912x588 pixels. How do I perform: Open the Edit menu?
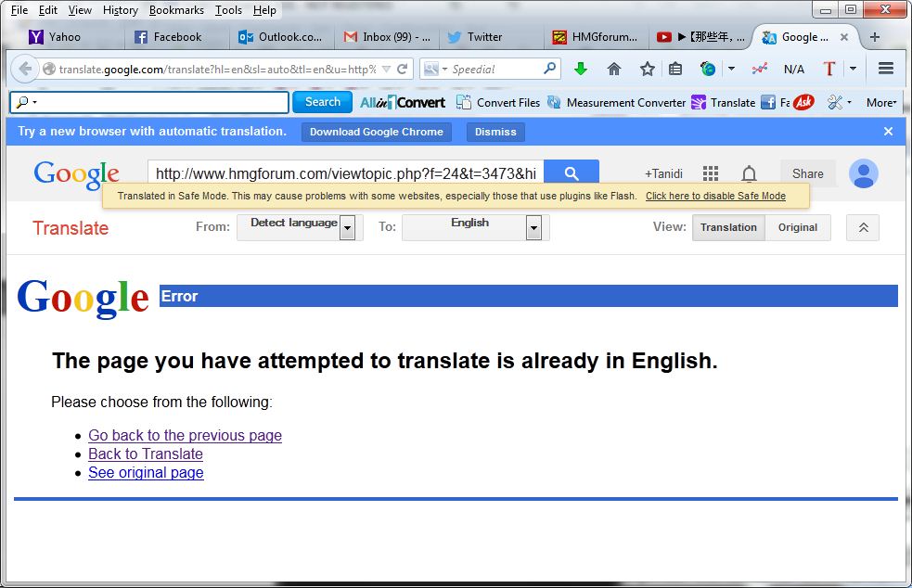click(47, 10)
